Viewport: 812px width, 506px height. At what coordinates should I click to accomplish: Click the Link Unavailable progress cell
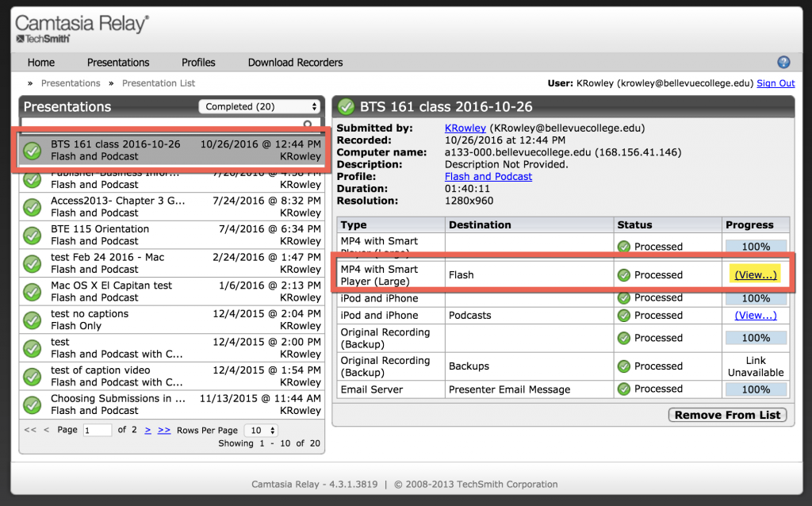click(x=756, y=366)
